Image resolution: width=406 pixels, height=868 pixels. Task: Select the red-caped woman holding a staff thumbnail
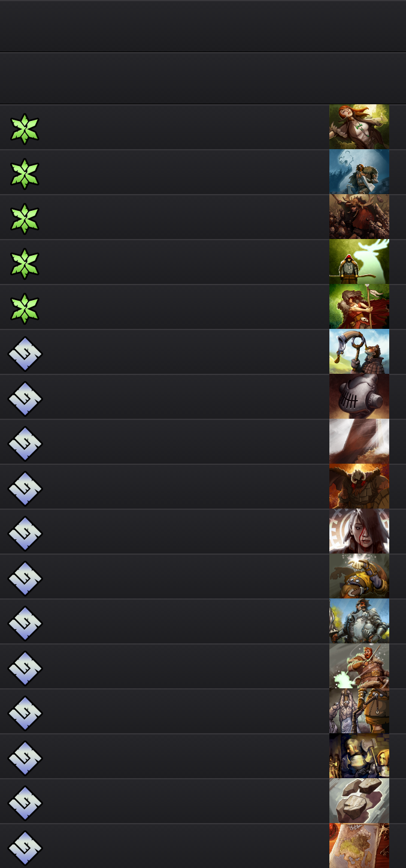[359, 307]
